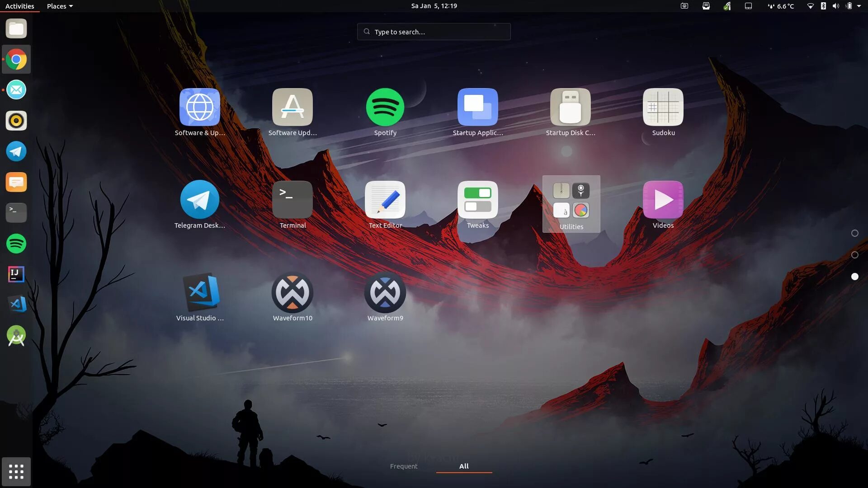Launch the Videos player
The width and height of the screenshot is (868, 488).
[663, 205]
